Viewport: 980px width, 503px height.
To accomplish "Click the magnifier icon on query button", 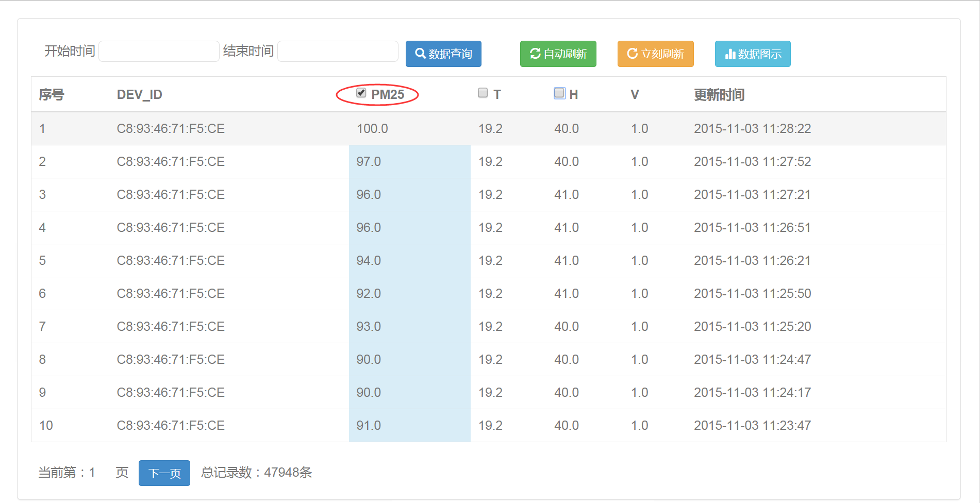I will (x=420, y=54).
